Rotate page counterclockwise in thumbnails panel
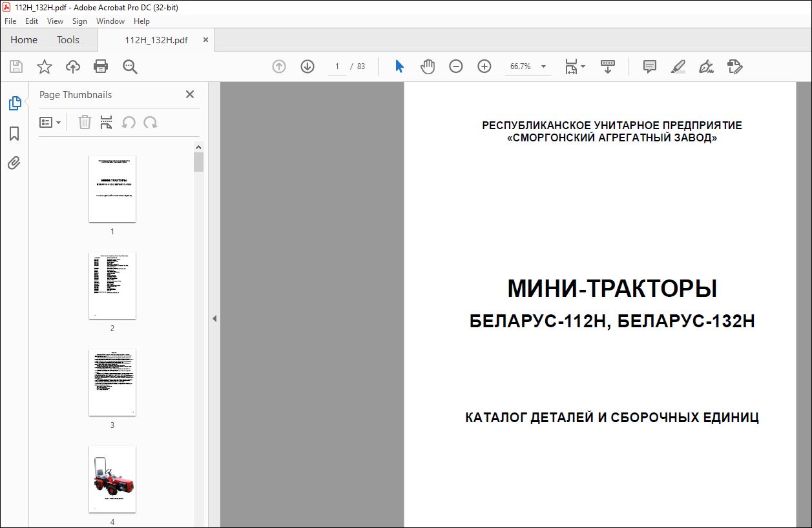Image resolution: width=812 pixels, height=528 pixels. [x=129, y=123]
